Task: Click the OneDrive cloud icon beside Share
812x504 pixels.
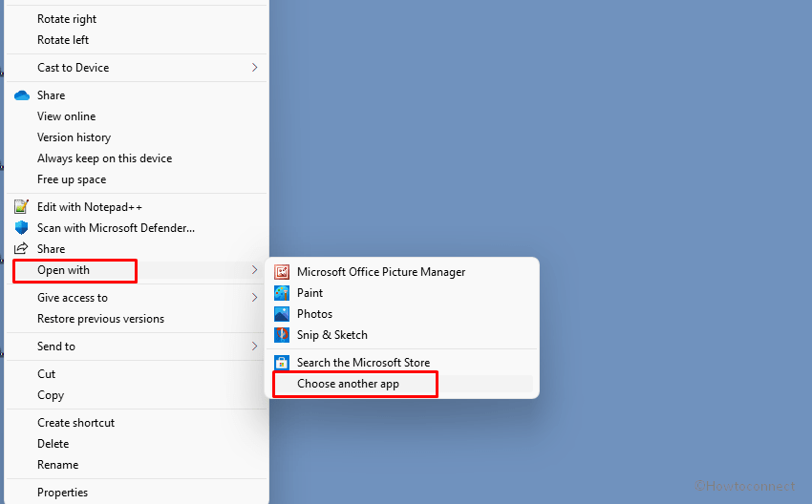Action: 22,95
